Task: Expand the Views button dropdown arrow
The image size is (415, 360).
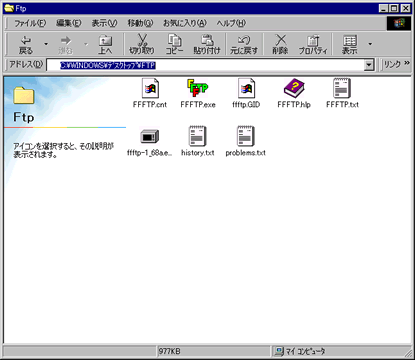Action: [x=370, y=44]
